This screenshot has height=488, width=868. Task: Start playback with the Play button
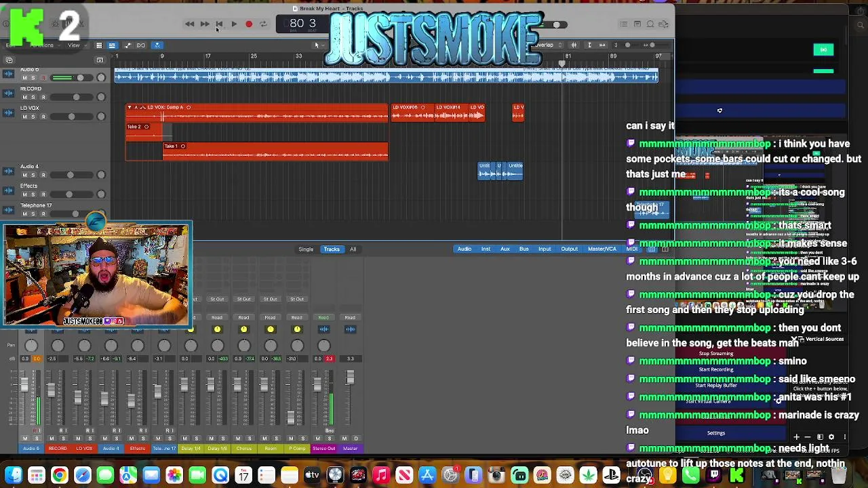[x=234, y=24]
